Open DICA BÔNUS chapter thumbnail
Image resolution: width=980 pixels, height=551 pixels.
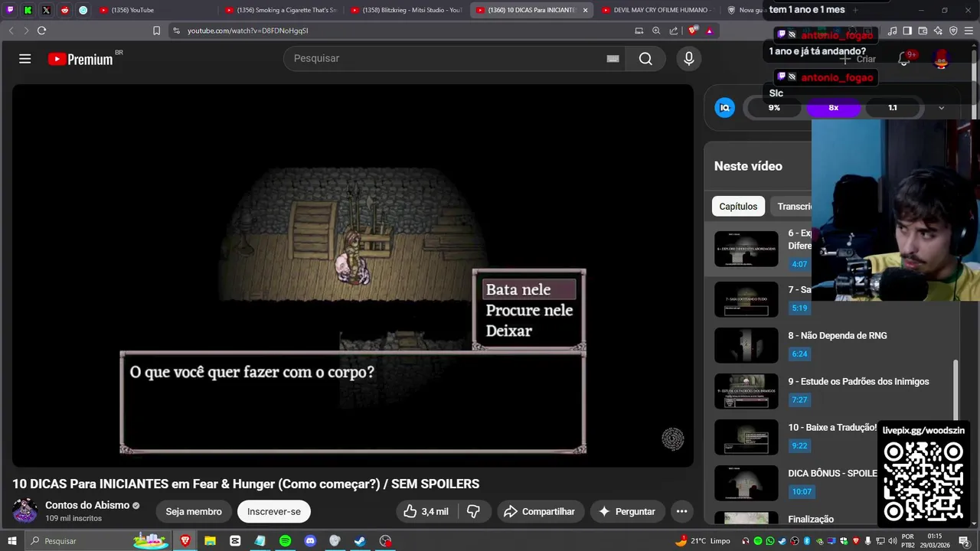746,483
